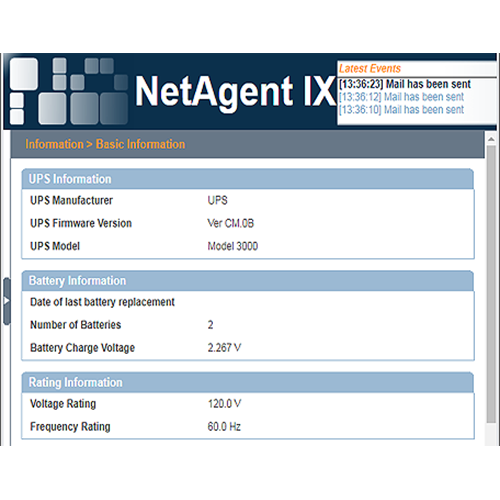Click the Number of Batteries label
The image size is (500, 500).
click(x=76, y=325)
